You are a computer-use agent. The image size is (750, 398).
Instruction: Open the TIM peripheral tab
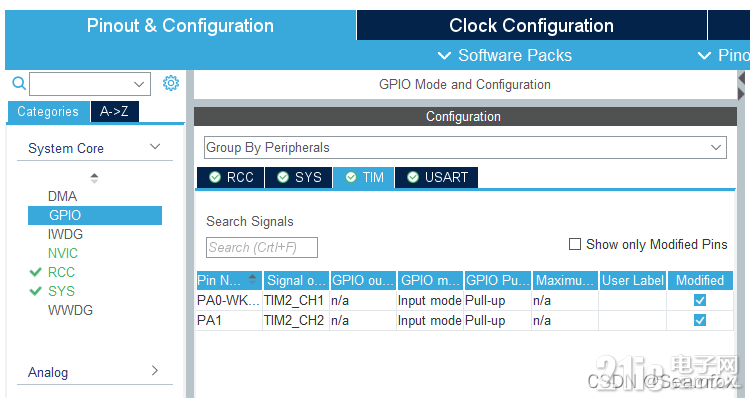(x=364, y=177)
